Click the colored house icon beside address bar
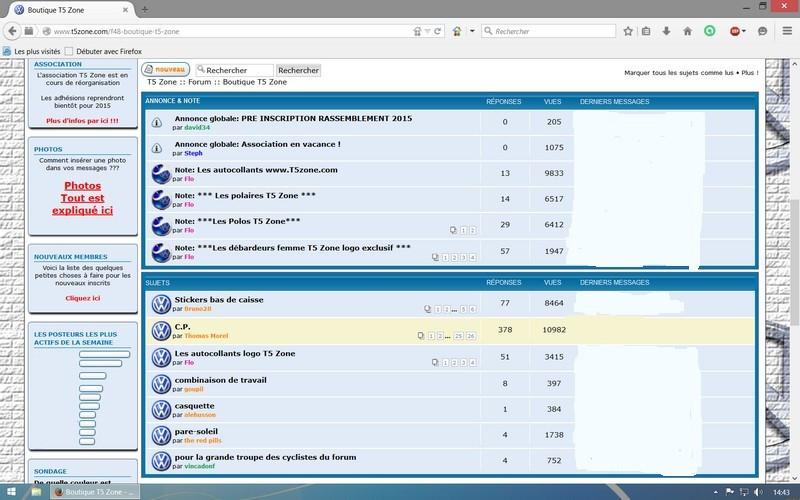Viewport: 800px width, 500px height. (x=457, y=31)
